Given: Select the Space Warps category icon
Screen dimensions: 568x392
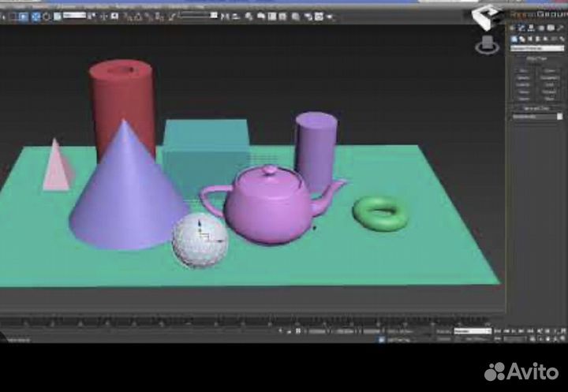Looking at the screenshot, I should 554,39.
